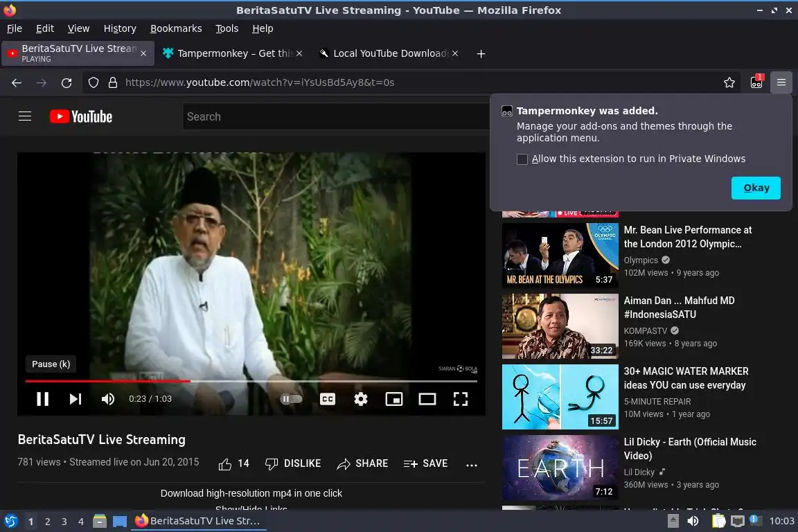
Task: Close the Tampermonkey tab
Action: pyautogui.click(x=299, y=53)
